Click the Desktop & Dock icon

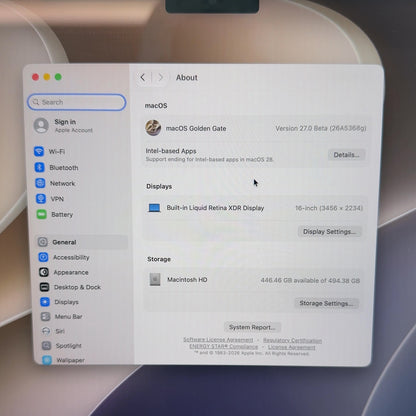[x=44, y=287]
